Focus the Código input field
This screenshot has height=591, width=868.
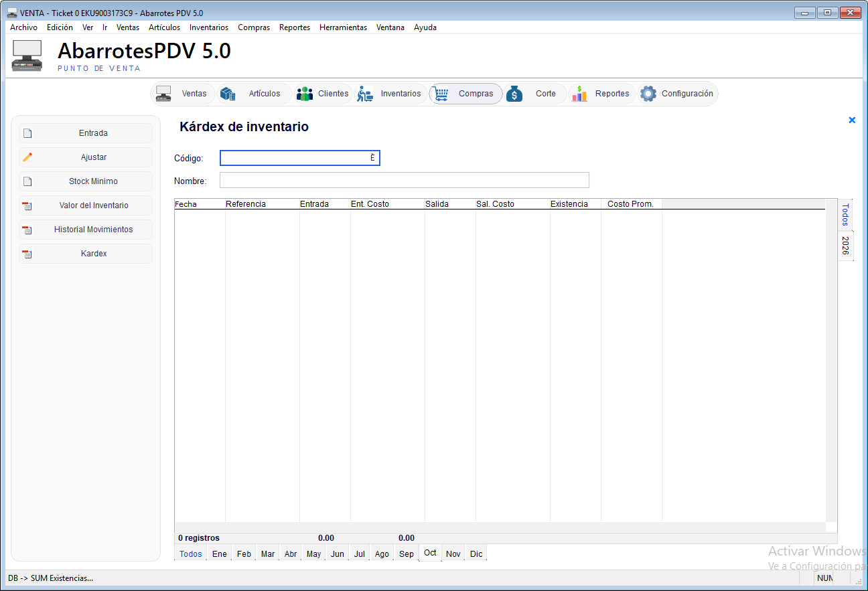(300, 158)
